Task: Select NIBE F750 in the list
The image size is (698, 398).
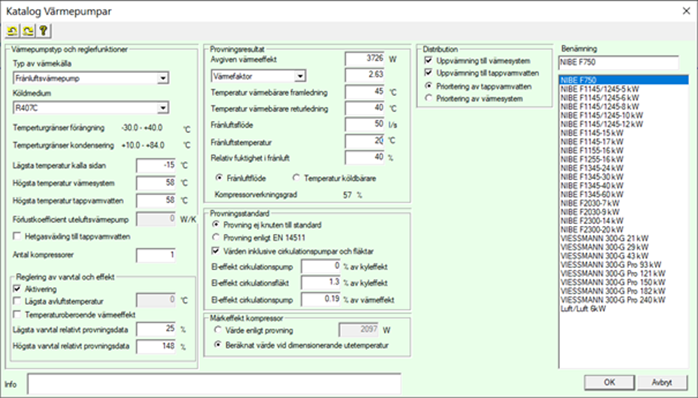Action: 623,80
